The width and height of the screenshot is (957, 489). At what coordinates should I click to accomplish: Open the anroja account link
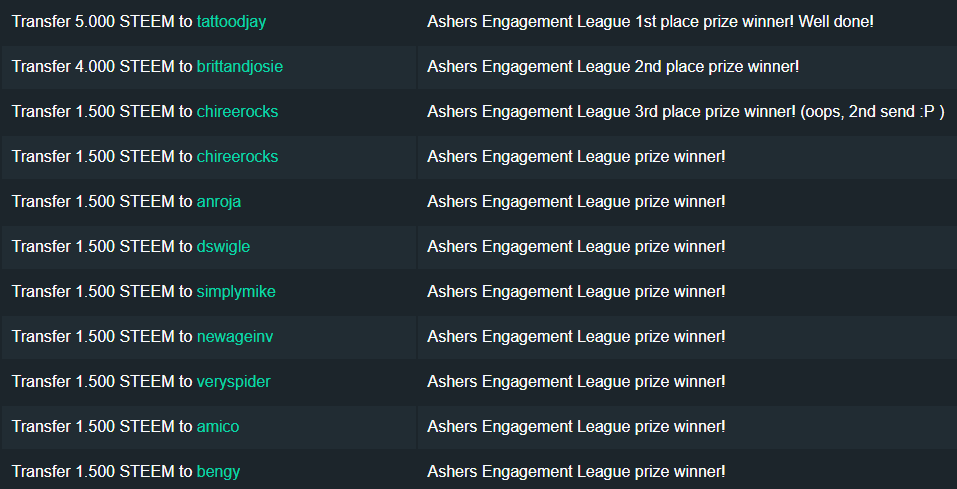pyautogui.click(x=218, y=202)
